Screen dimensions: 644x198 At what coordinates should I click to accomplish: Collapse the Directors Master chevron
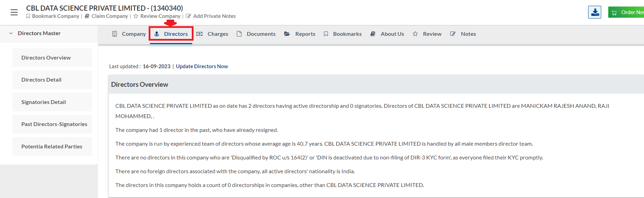(11, 33)
